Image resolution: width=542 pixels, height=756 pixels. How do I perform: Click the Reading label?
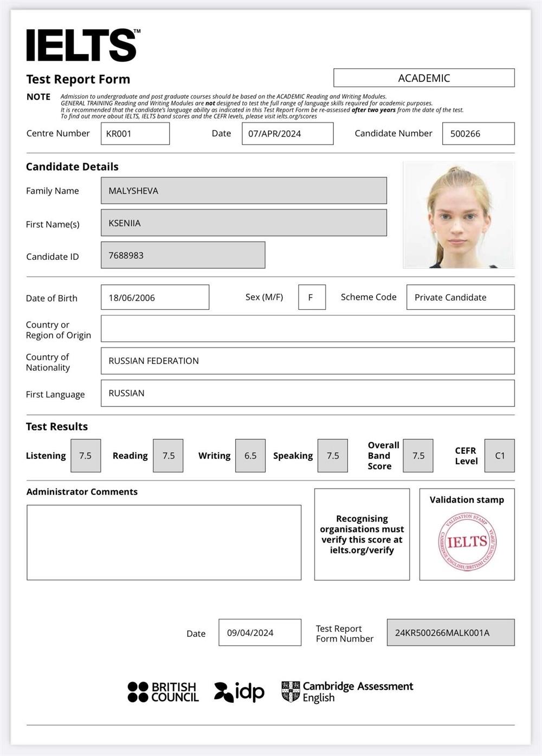pyautogui.click(x=130, y=456)
